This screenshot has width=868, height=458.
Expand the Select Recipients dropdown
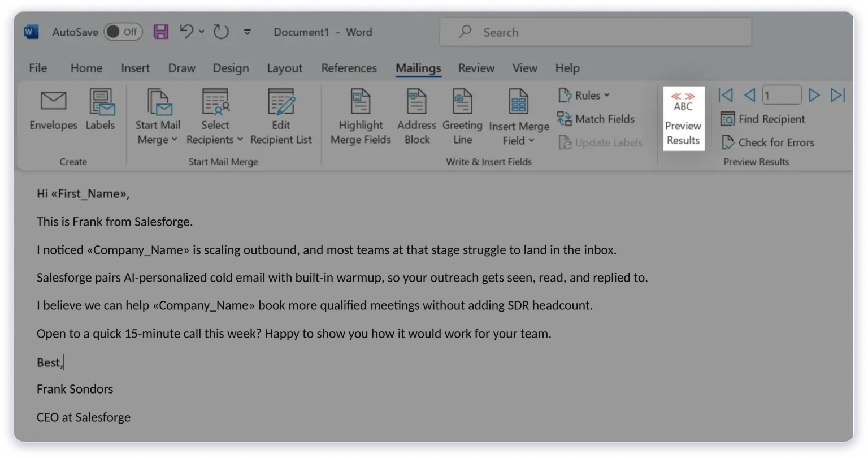coord(215,117)
